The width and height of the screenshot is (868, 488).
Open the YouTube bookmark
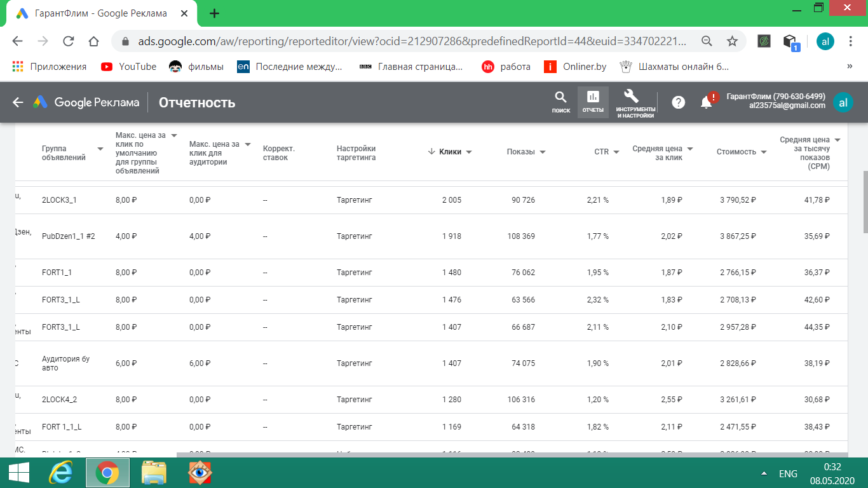point(129,67)
